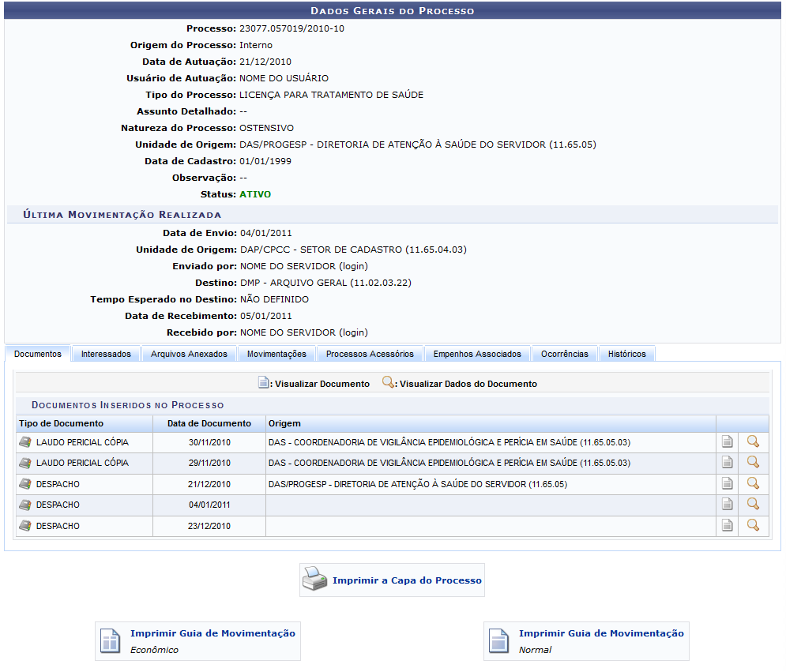Open magnifier details for DESPACHO dated 23/12/2010

click(x=753, y=525)
